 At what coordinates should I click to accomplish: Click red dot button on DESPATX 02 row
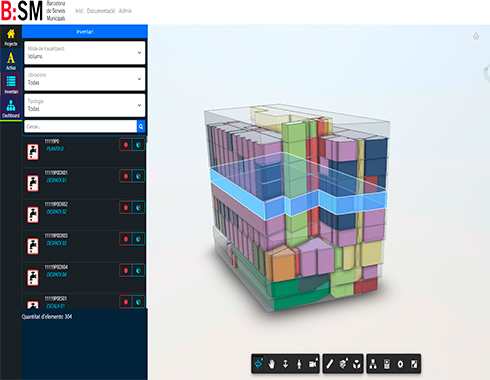pyautogui.click(x=126, y=208)
